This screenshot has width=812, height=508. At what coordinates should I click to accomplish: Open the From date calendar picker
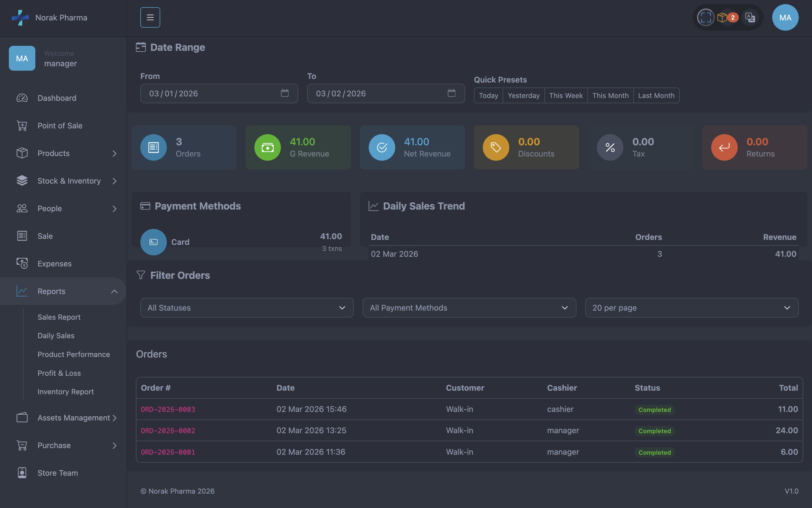(x=285, y=93)
